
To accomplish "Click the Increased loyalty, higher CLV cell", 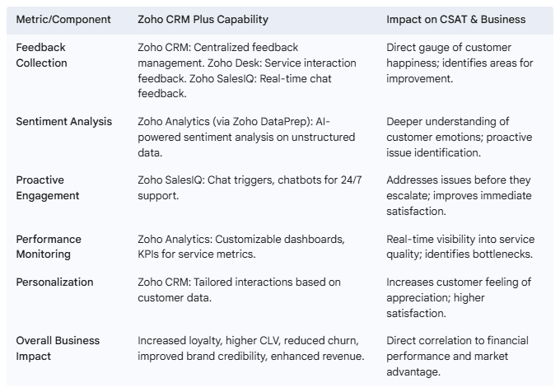I will click(251, 348).
